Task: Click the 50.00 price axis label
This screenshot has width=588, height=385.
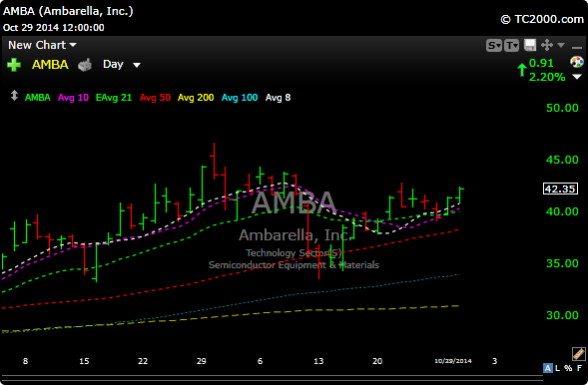Action: click(x=562, y=108)
